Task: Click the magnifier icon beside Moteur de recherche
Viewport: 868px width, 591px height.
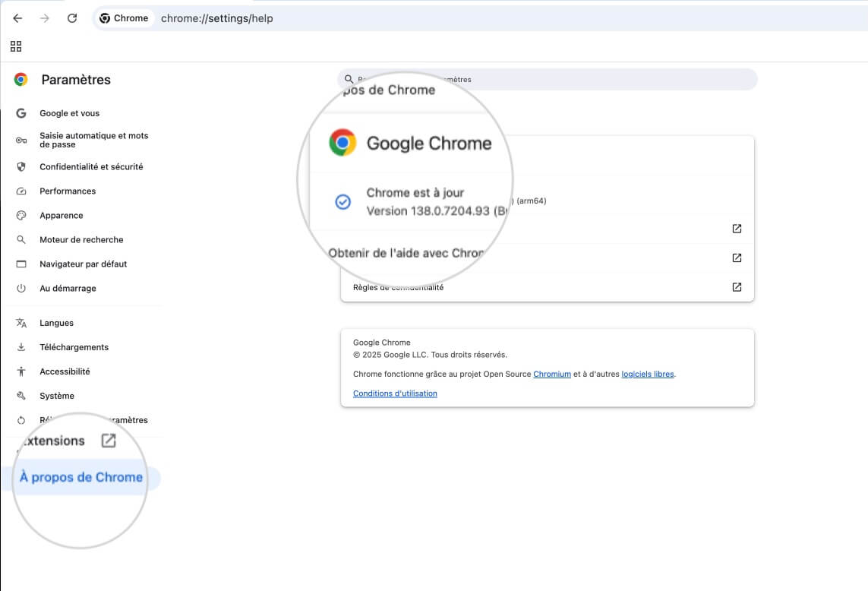Action: coord(21,240)
